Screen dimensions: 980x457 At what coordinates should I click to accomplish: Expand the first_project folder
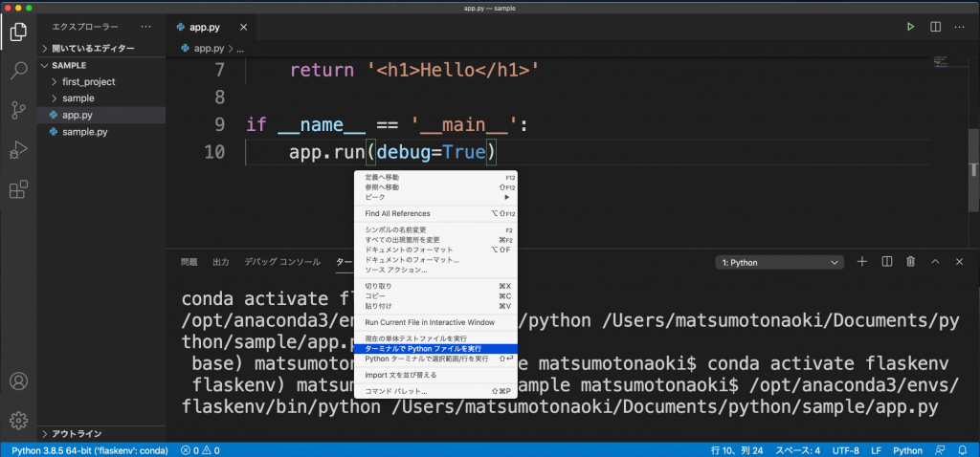click(x=88, y=82)
